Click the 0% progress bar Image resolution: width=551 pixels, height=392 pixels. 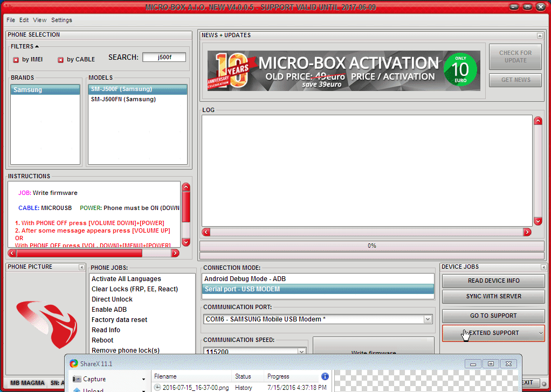click(x=372, y=246)
